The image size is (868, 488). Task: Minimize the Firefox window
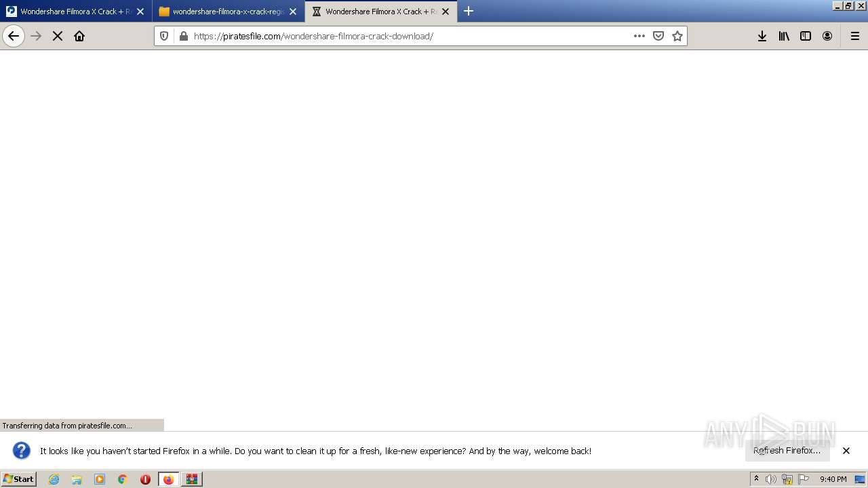pos(838,6)
